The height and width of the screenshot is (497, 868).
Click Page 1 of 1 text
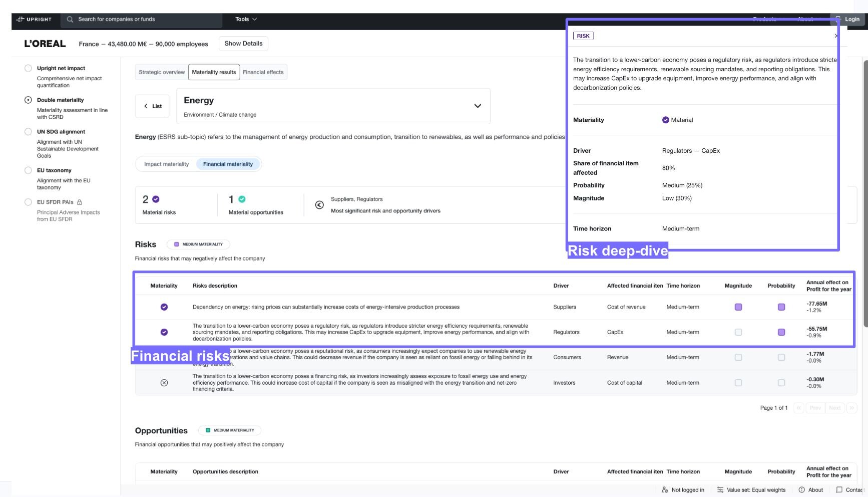774,408
